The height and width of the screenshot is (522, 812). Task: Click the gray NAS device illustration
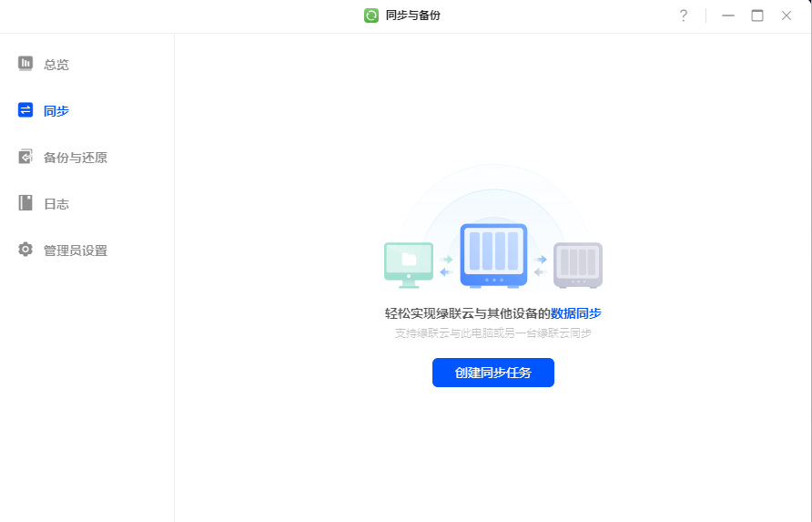[578, 264]
